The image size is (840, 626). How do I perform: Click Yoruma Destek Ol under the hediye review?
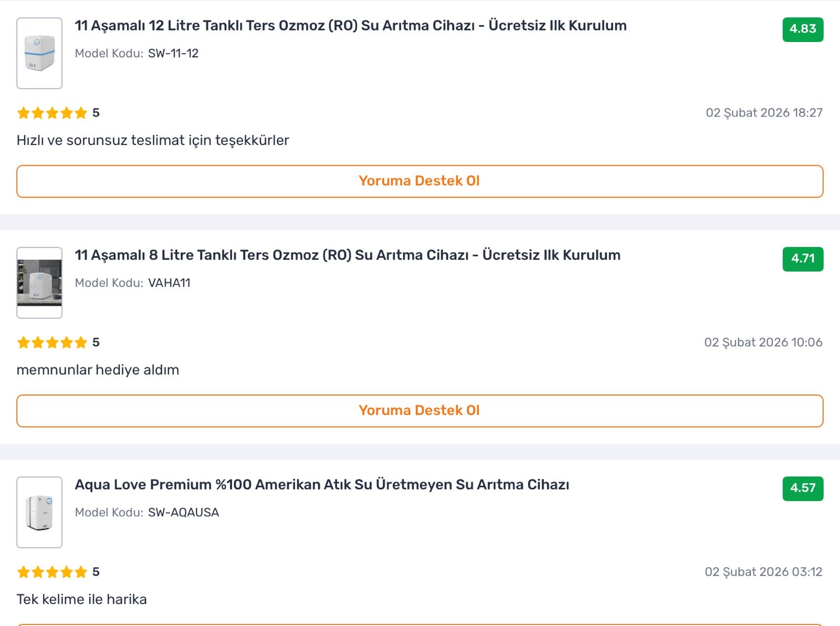pos(419,411)
